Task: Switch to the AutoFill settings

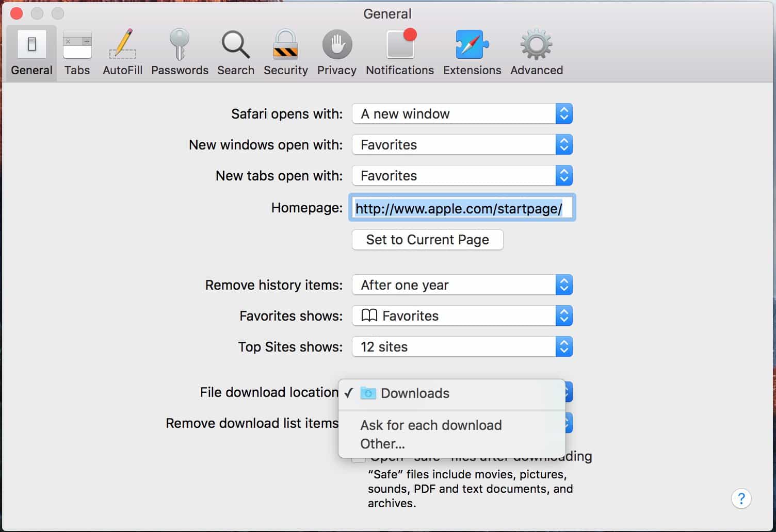Action: (x=122, y=52)
